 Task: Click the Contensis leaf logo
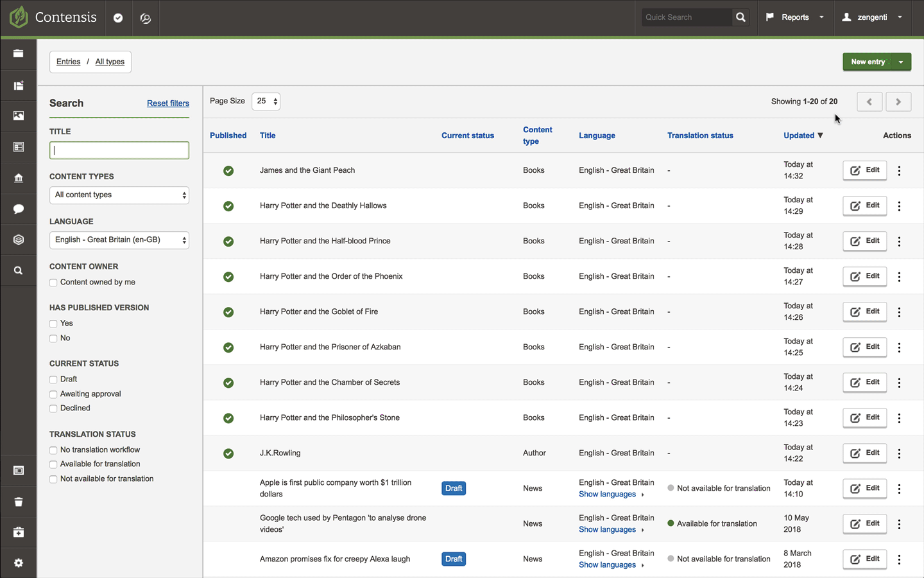pos(19,17)
